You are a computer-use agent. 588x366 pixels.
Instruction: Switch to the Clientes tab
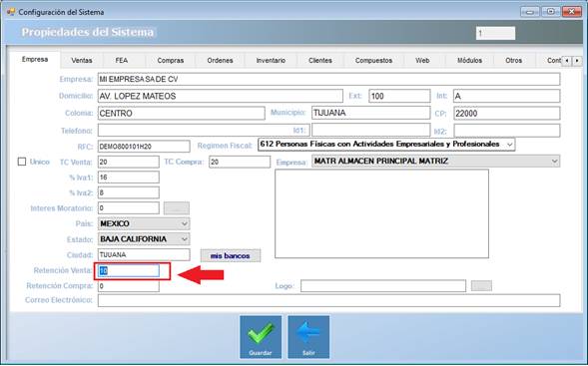click(x=320, y=60)
